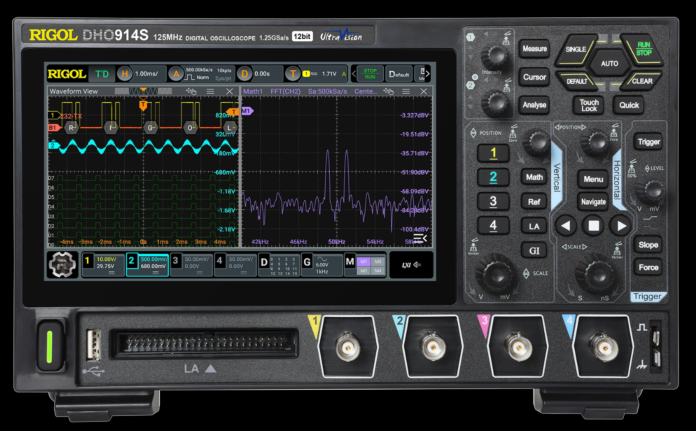Tap the speaker mute icon beside LXI
The height and width of the screenshot is (431, 696).
click(417, 265)
